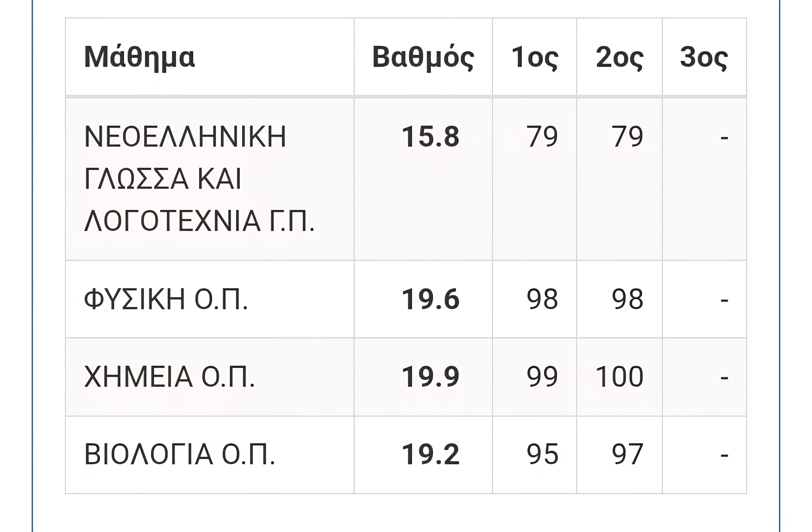Click ΧΗΜΕΙΑ second grader score 100
Viewport: 812px width, 532px height.
619,377
